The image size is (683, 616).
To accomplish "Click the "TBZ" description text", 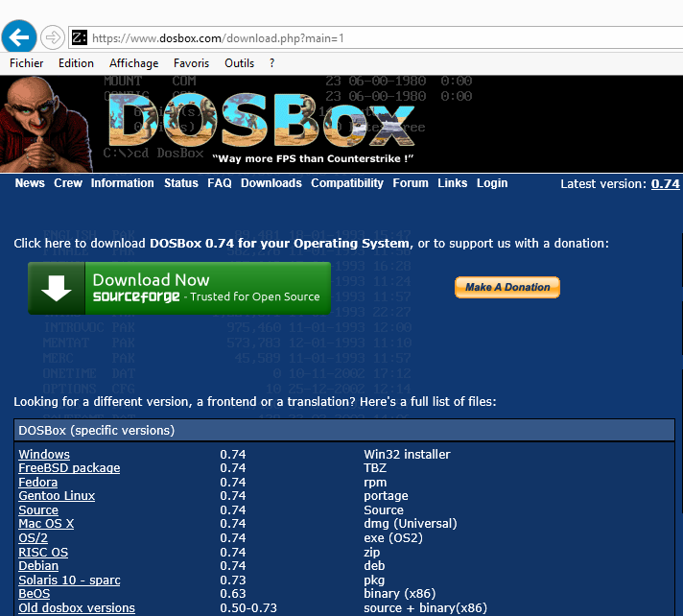I will tap(375, 468).
